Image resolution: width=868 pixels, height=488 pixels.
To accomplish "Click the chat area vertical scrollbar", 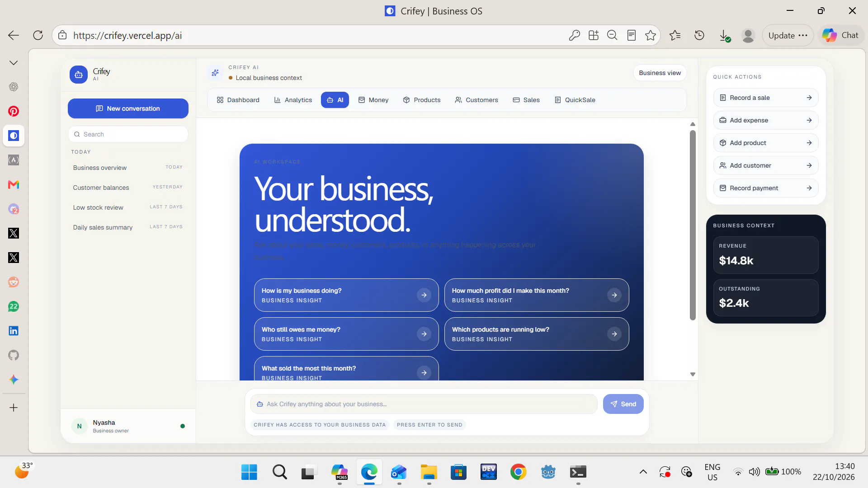I will pos(693,225).
